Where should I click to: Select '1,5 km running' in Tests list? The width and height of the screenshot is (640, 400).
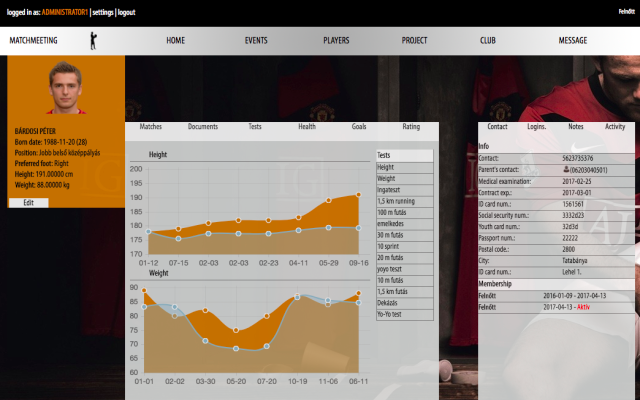399,202
